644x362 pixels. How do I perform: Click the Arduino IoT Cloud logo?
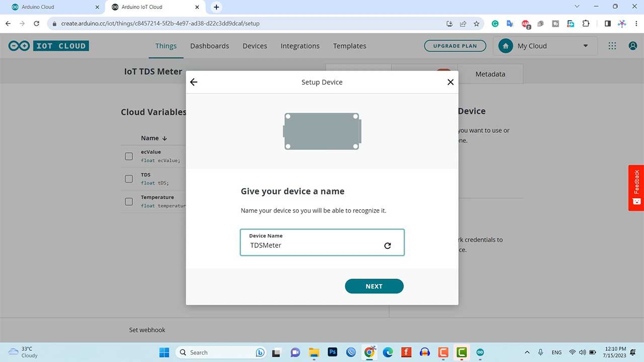[49, 46]
